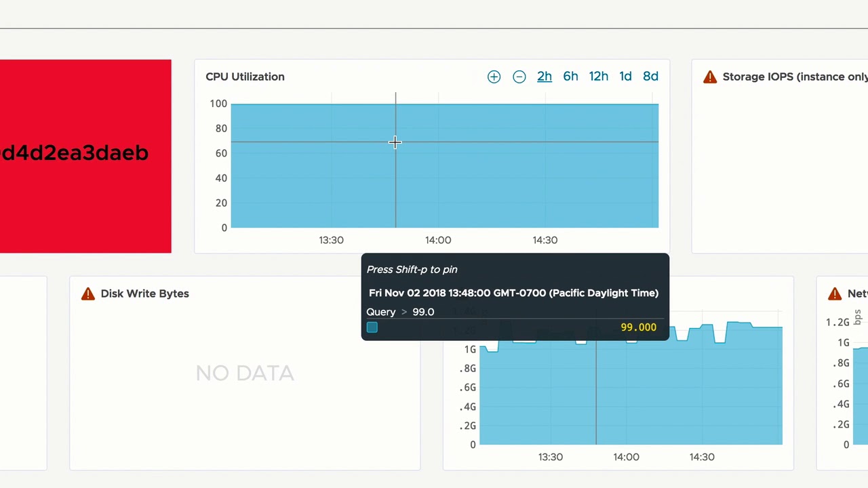Click the tooltip's blue Query series swatch
This screenshot has width=868, height=488.
372,327
